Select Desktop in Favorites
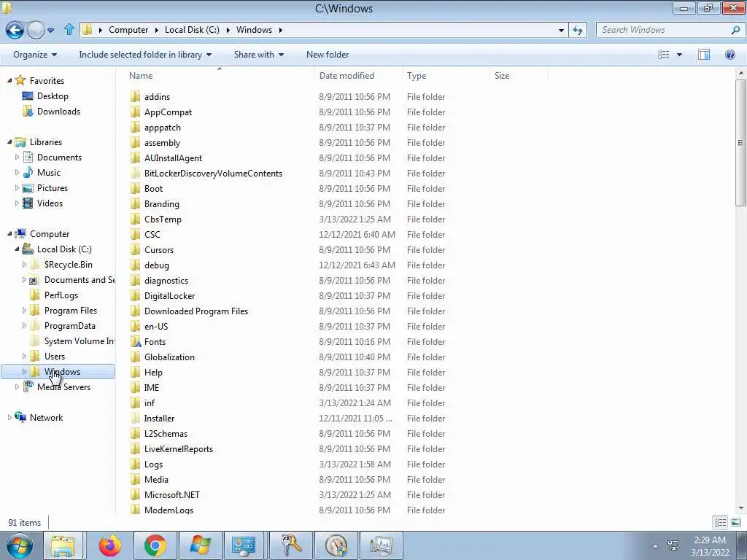This screenshot has width=747, height=560. (x=53, y=96)
